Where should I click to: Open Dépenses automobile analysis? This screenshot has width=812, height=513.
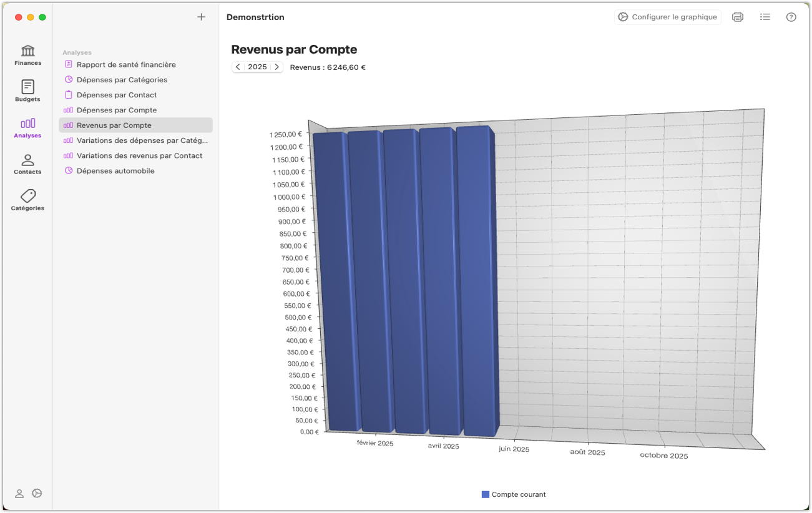point(135,171)
